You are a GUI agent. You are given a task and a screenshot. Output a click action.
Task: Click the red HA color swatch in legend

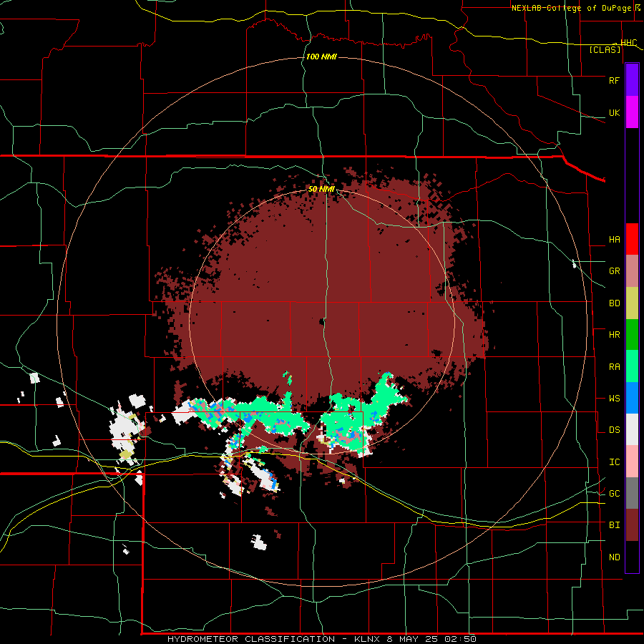pyautogui.click(x=632, y=239)
